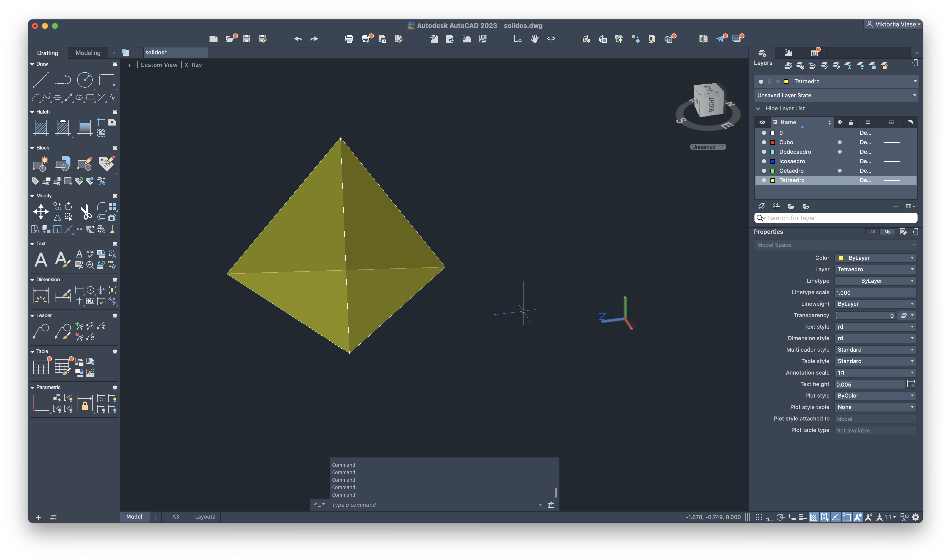Click the X-Ray visual style label

(x=193, y=65)
